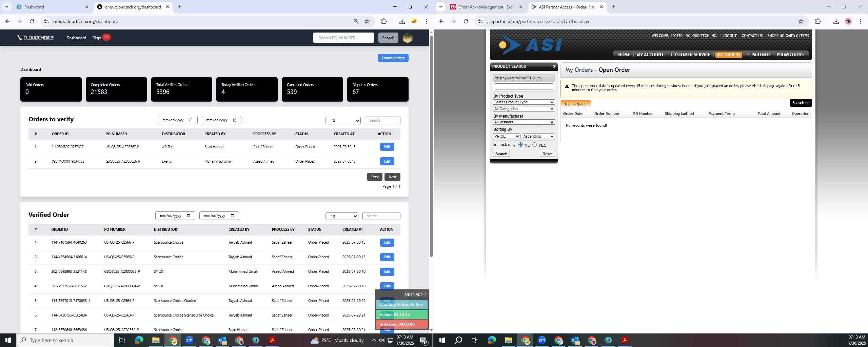Image resolution: width=868 pixels, height=347 pixels.
Task: Go back in the OMS dashboard browser
Action: coord(7,21)
